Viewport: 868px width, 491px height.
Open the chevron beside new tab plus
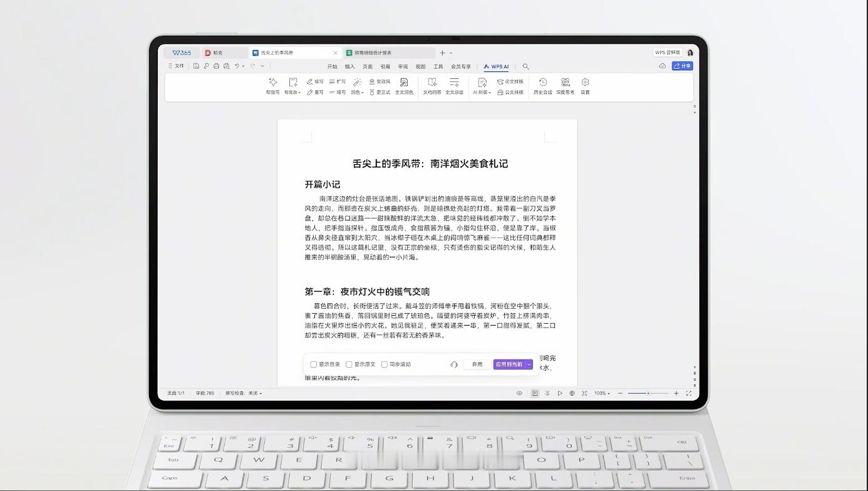pos(451,53)
